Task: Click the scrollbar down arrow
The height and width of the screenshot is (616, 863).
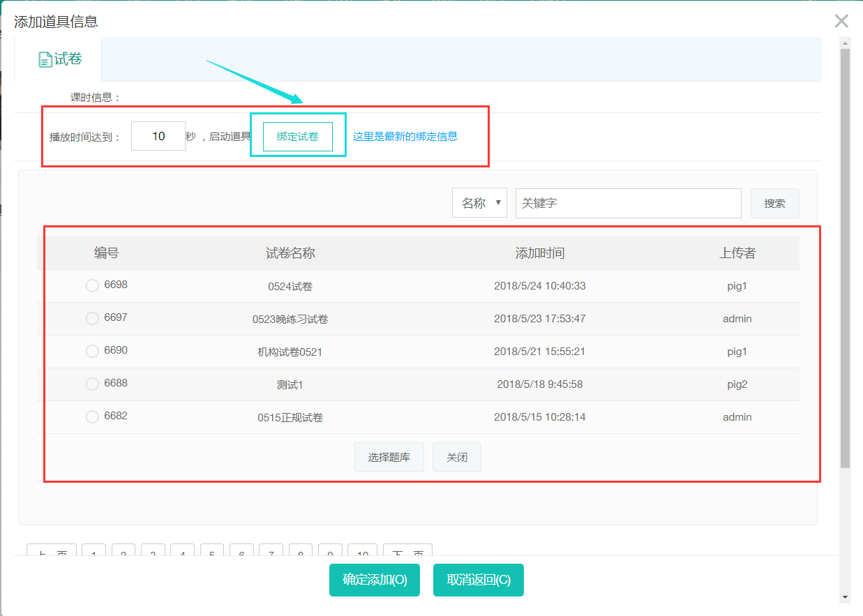Action: (x=845, y=597)
